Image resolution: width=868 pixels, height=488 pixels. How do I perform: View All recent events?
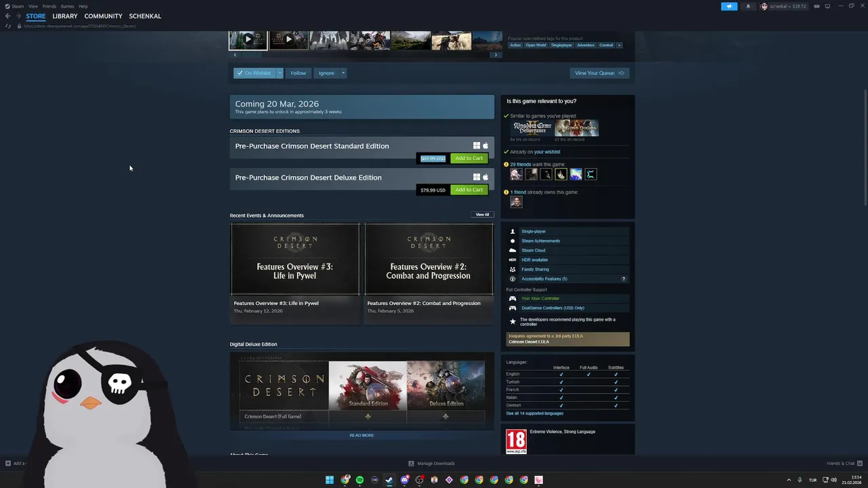[482, 215]
